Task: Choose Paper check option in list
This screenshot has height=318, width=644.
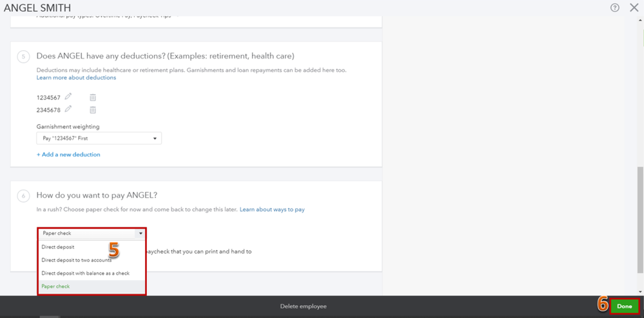Action: pyautogui.click(x=92, y=286)
